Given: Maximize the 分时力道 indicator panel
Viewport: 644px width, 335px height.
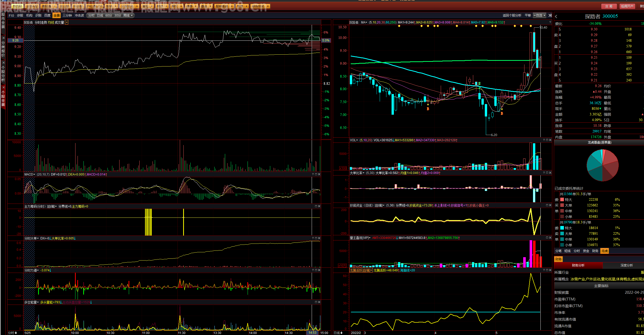Looking at the screenshot, I should coord(316,270).
